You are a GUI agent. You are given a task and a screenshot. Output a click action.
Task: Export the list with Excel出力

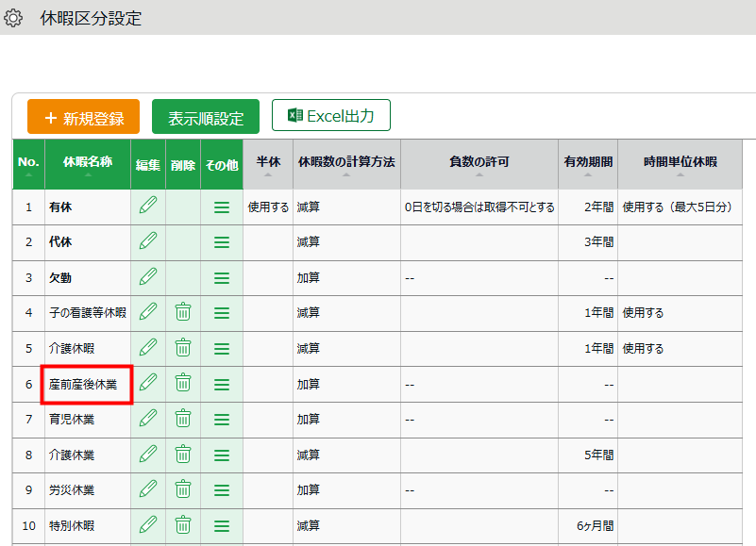coord(331,116)
